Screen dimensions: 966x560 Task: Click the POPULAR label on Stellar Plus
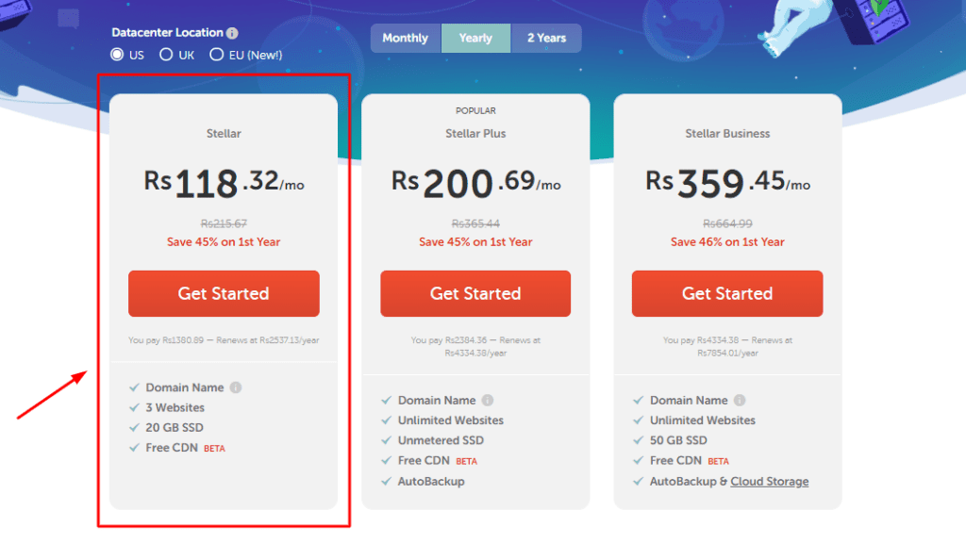pos(475,110)
